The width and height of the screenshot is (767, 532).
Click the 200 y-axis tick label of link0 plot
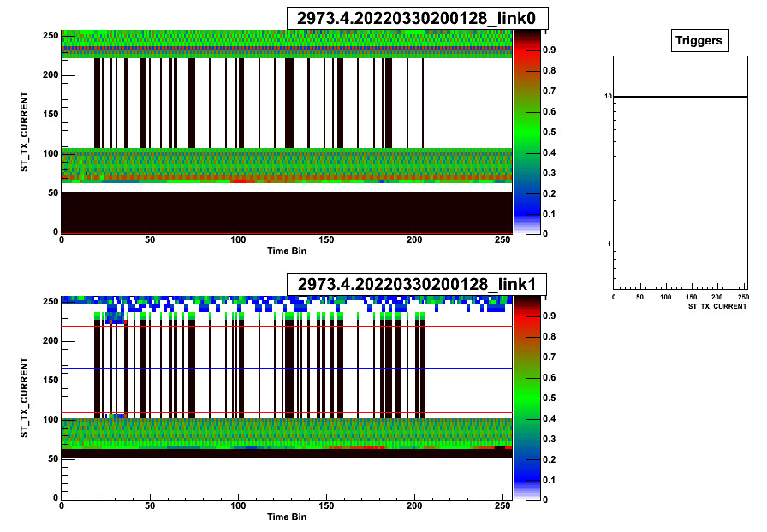[x=51, y=74]
